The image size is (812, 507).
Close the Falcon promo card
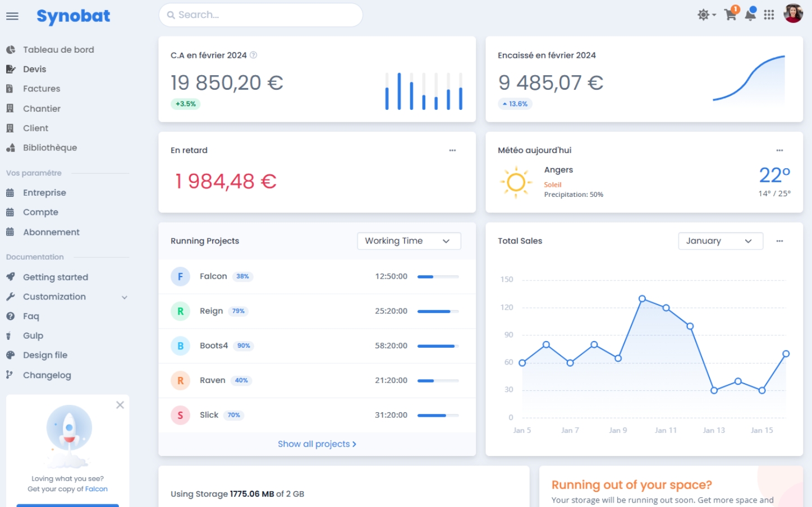(x=120, y=405)
